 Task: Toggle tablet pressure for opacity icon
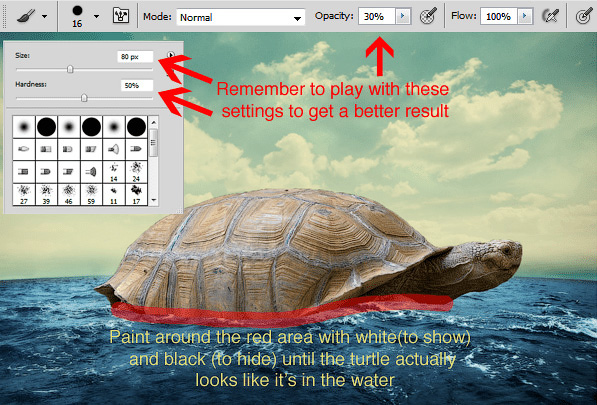coord(428,16)
